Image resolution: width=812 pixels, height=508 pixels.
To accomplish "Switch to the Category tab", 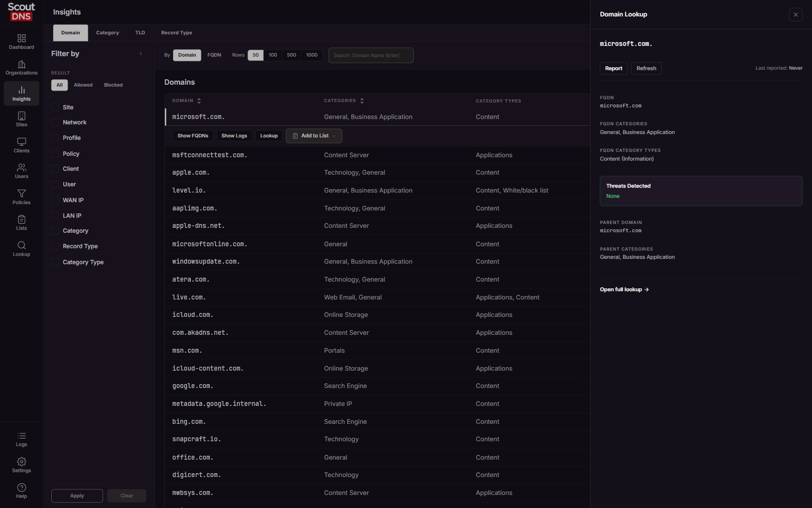I will click(x=107, y=33).
